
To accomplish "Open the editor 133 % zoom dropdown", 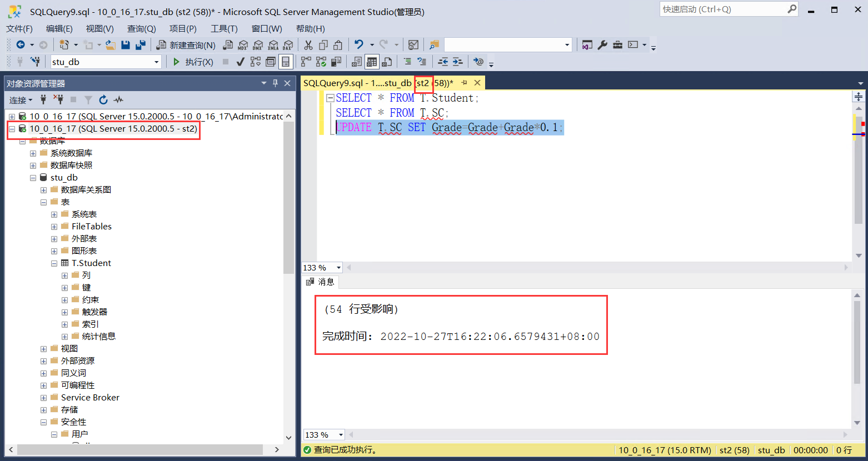I will tap(338, 268).
